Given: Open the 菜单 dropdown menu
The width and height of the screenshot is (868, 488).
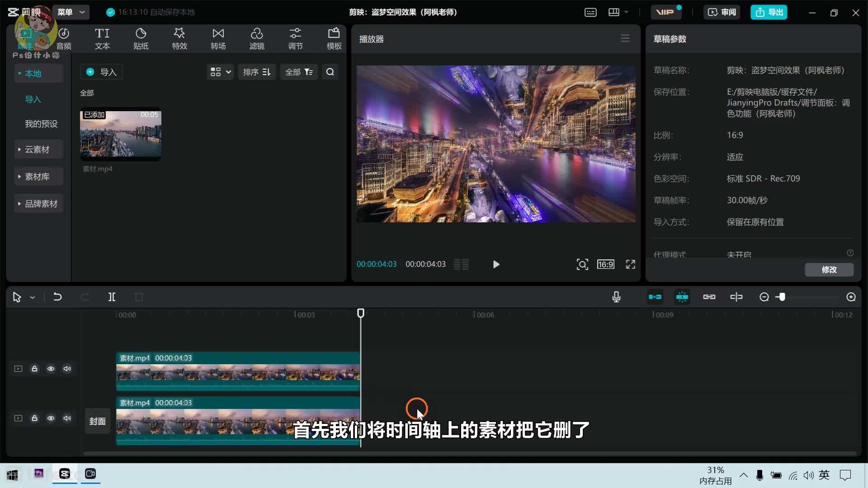Looking at the screenshot, I should coord(71,12).
